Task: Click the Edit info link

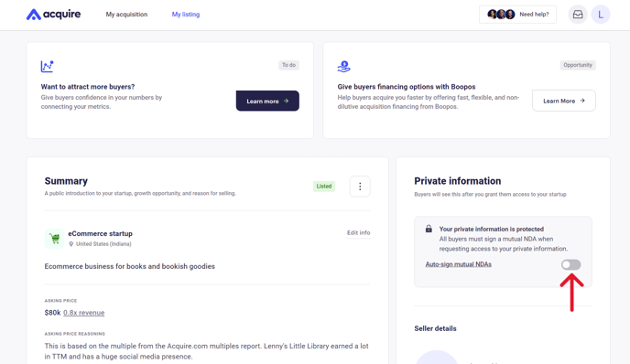Action: (358, 233)
